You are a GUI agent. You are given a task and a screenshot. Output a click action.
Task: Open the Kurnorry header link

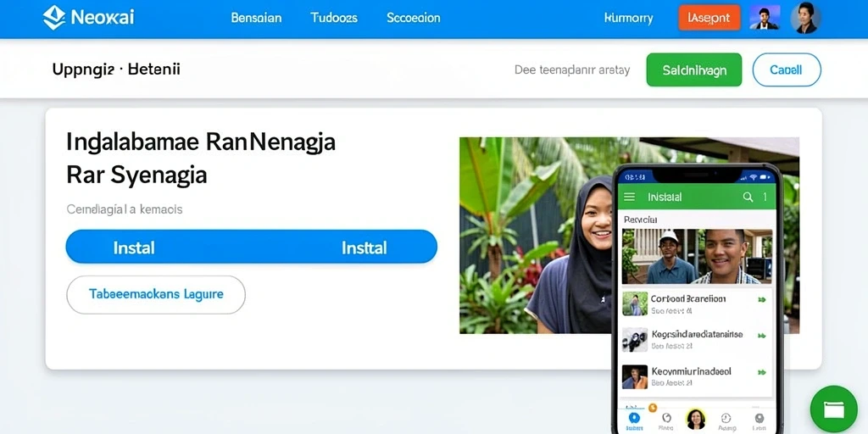pyautogui.click(x=628, y=19)
